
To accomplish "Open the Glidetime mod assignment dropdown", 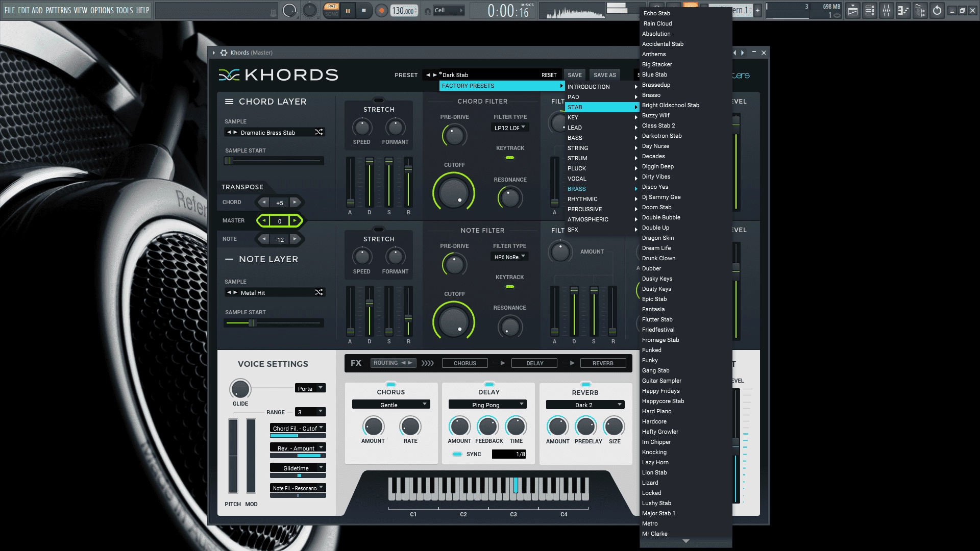I will (x=298, y=468).
